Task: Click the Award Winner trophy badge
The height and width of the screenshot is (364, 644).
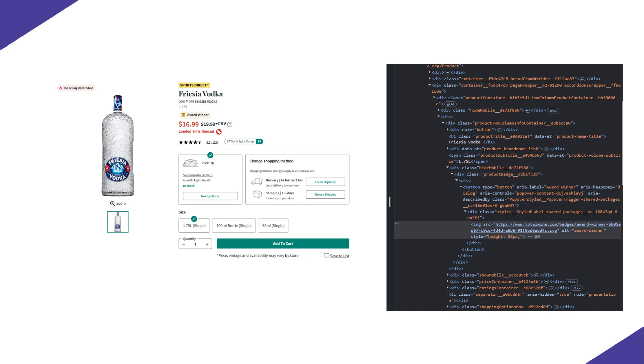Action: (195, 115)
